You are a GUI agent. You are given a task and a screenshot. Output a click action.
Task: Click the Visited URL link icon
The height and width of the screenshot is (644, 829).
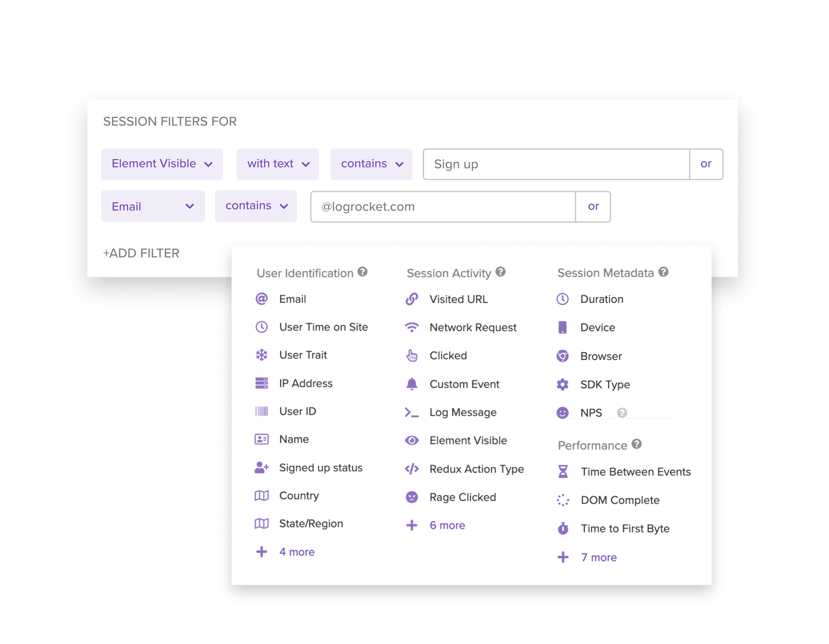[x=412, y=299]
